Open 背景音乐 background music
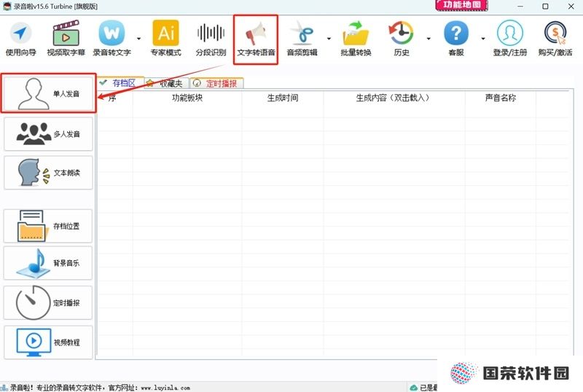The width and height of the screenshot is (583, 392). pyautogui.click(x=48, y=263)
